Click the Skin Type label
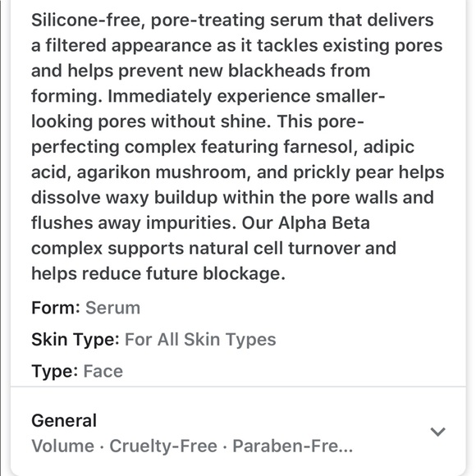Screen dimensions: 476x476 click(x=76, y=340)
